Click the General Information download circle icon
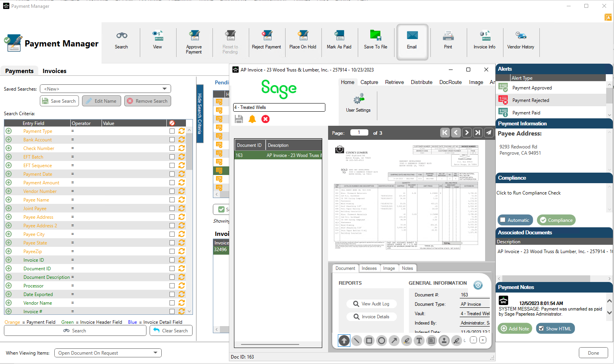This screenshot has width=614, height=364. (x=478, y=285)
